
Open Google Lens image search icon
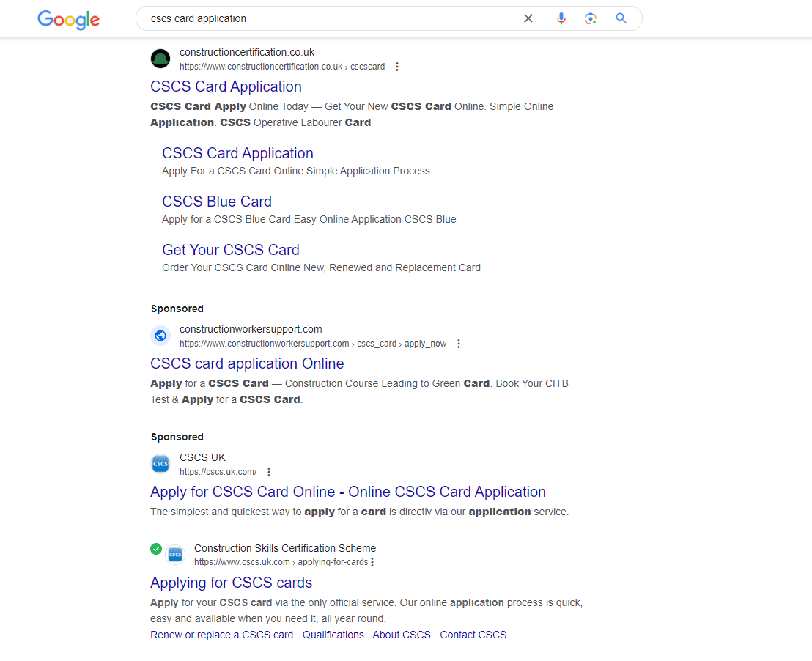click(x=591, y=18)
